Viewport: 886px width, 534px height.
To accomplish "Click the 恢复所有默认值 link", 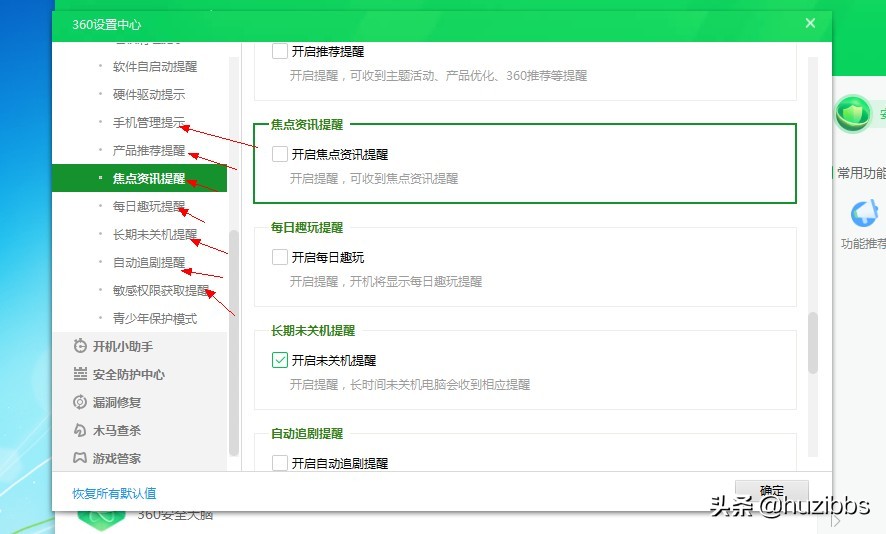I will [114, 493].
